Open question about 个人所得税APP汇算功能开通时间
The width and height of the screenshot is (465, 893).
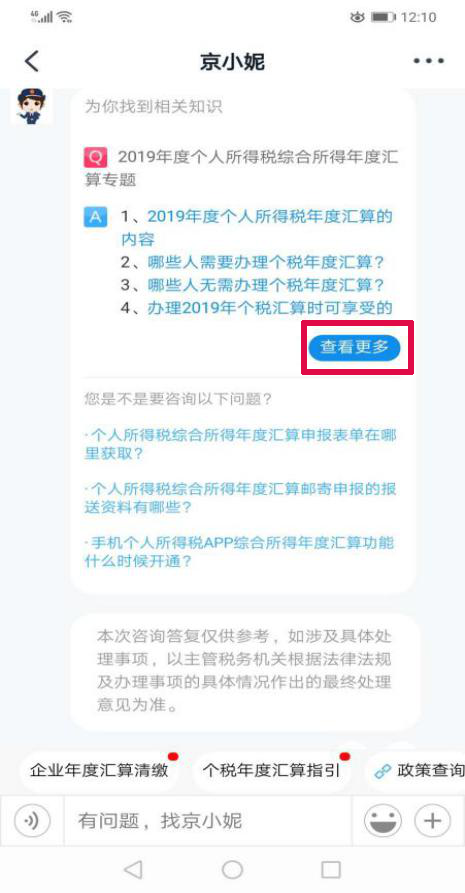click(239, 552)
